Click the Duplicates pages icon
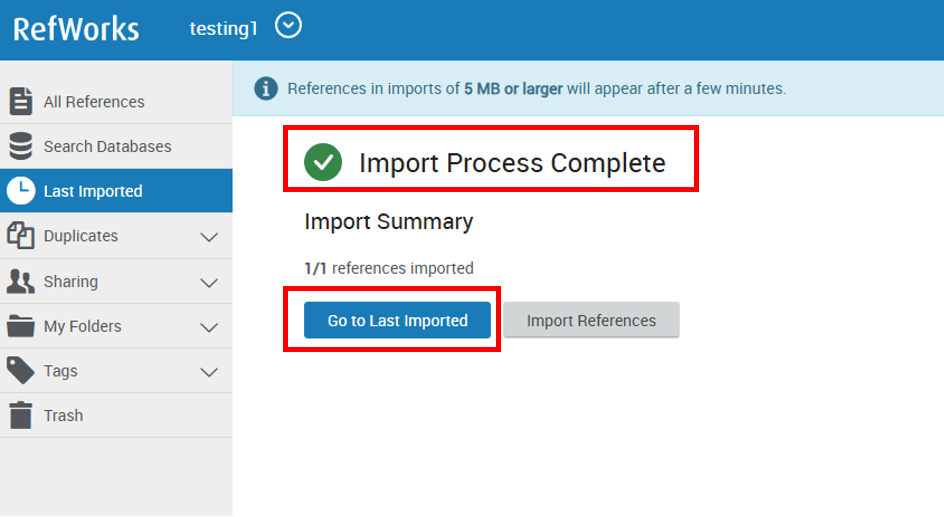Image resolution: width=944 pixels, height=517 pixels. click(20, 236)
